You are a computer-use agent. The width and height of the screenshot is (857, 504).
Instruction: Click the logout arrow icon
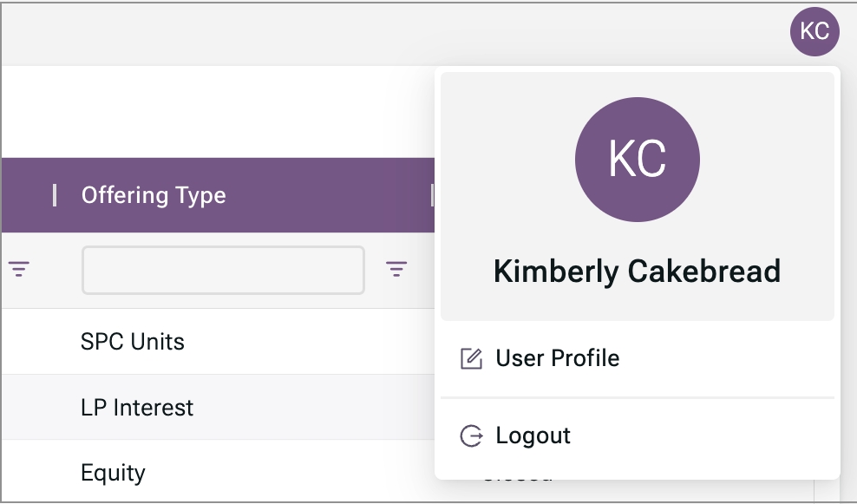(x=470, y=435)
